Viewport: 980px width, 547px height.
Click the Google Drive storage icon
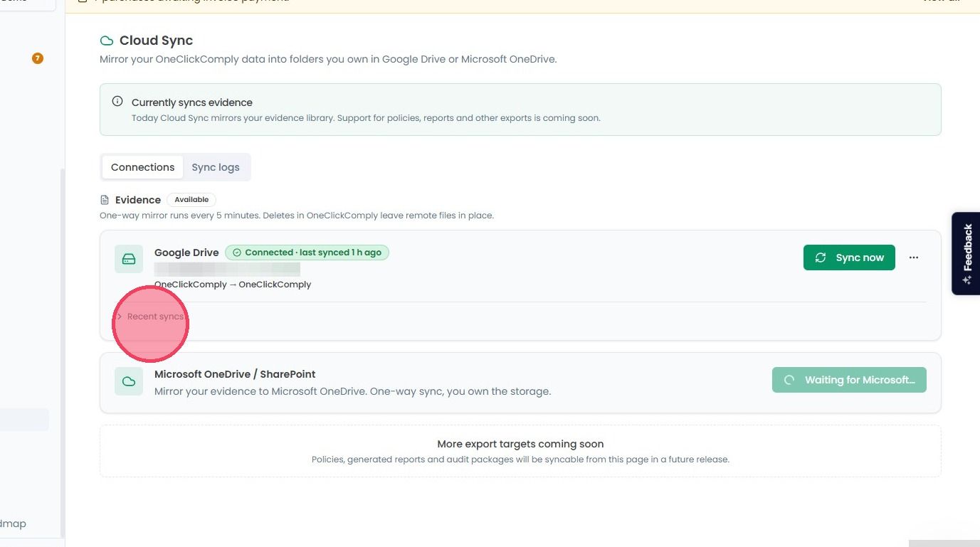(x=129, y=259)
